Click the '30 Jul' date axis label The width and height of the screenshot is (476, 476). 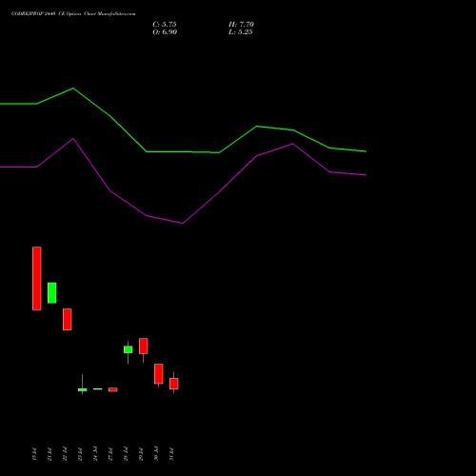(x=156, y=453)
